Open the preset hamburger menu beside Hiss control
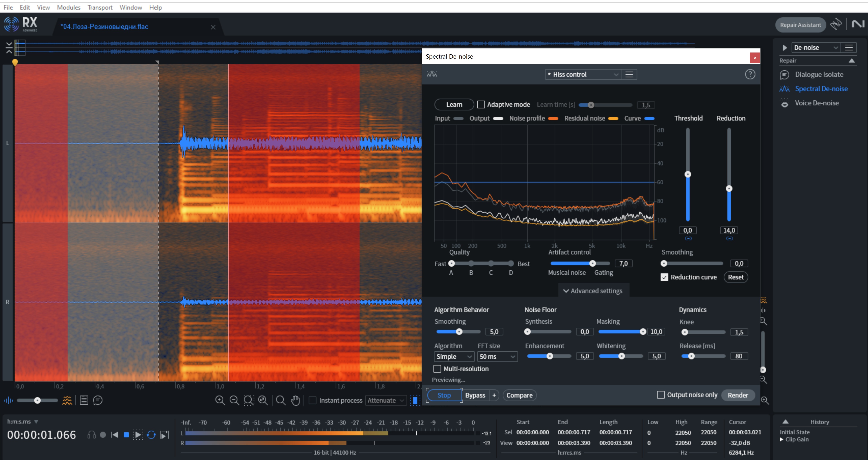This screenshot has height=460, width=868. coord(629,74)
